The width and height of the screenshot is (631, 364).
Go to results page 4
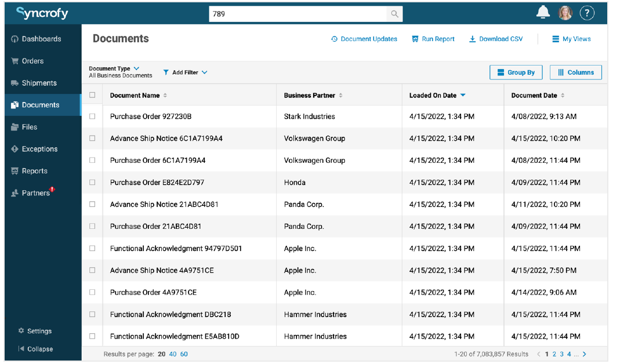[569, 354]
